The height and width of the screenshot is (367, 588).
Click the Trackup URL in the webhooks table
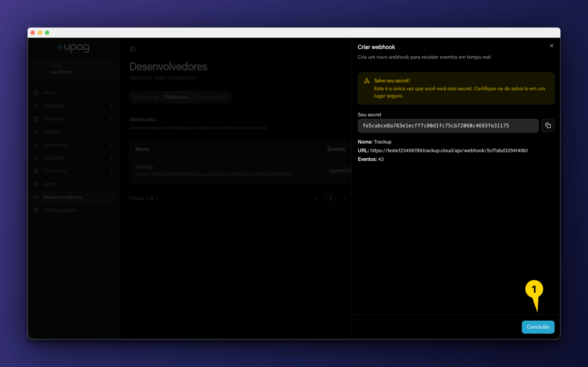click(214, 174)
